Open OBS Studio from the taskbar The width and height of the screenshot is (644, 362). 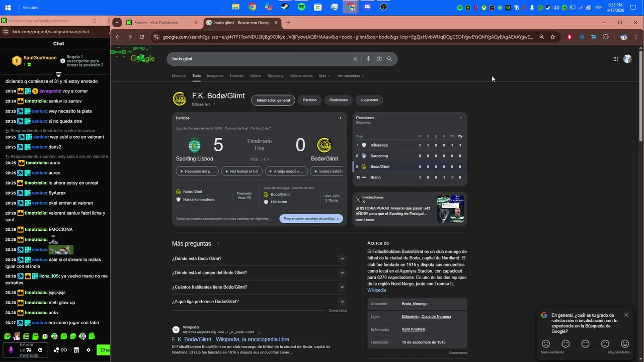coord(384,7)
